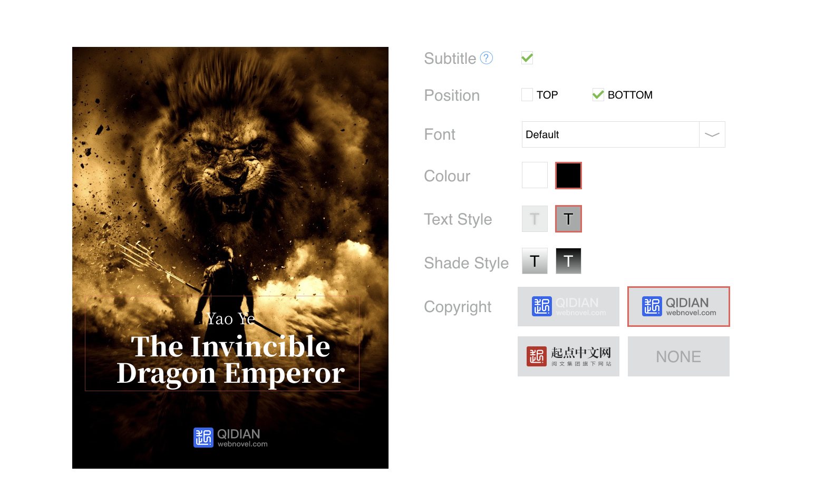Click the Shade Style label
This screenshot has width=815, height=504.
coord(466,263)
